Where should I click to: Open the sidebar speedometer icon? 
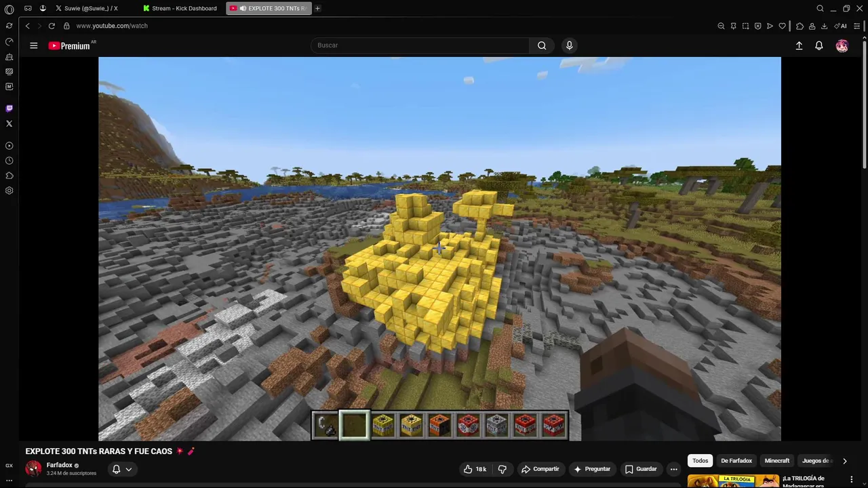coord(9,41)
